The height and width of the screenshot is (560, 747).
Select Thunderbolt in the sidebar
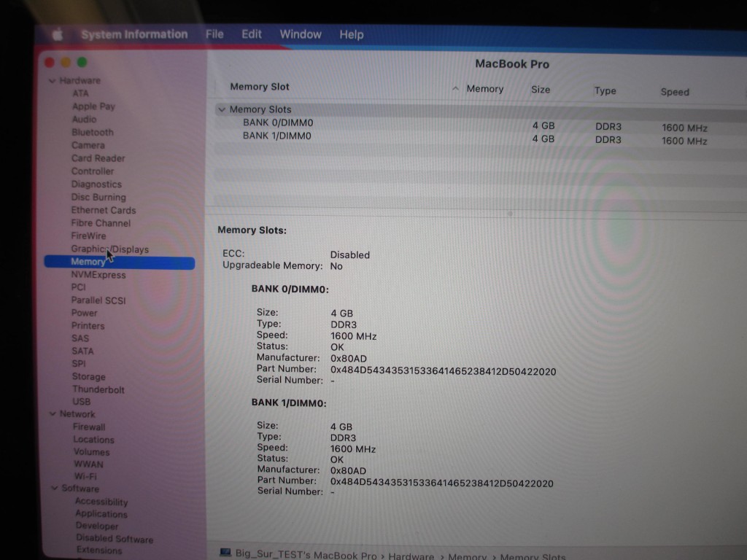click(98, 389)
